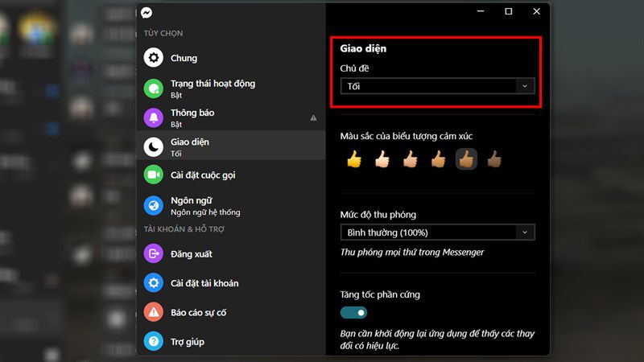This screenshot has height=362, width=644.
Task: Choose the default yellow thumbs-up emoji color
Action: pos(354,159)
